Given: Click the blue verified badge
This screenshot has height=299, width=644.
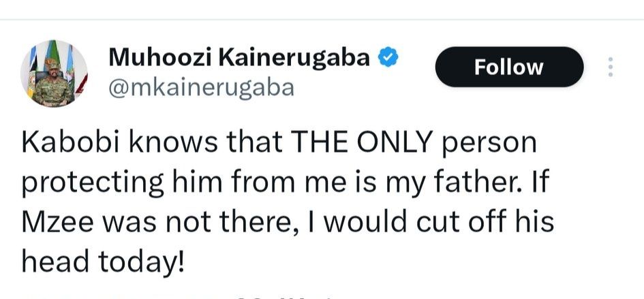Looking at the screenshot, I should click(x=387, y=59).
